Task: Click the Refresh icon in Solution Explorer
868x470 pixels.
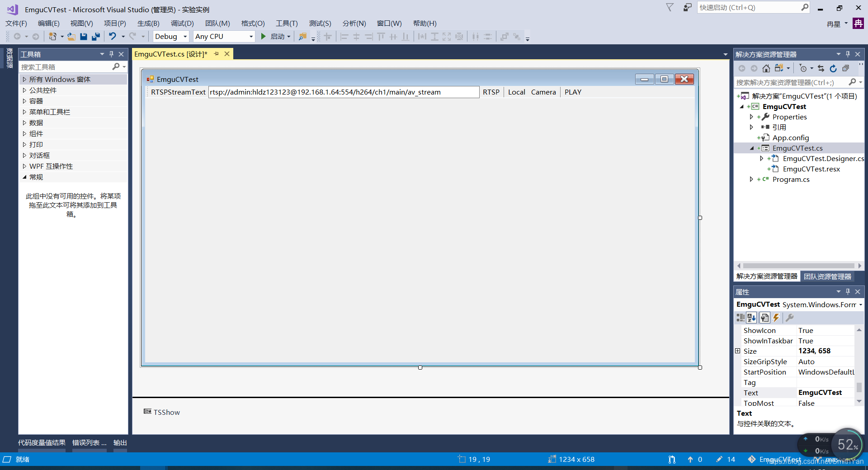Action: click(833, 68)
